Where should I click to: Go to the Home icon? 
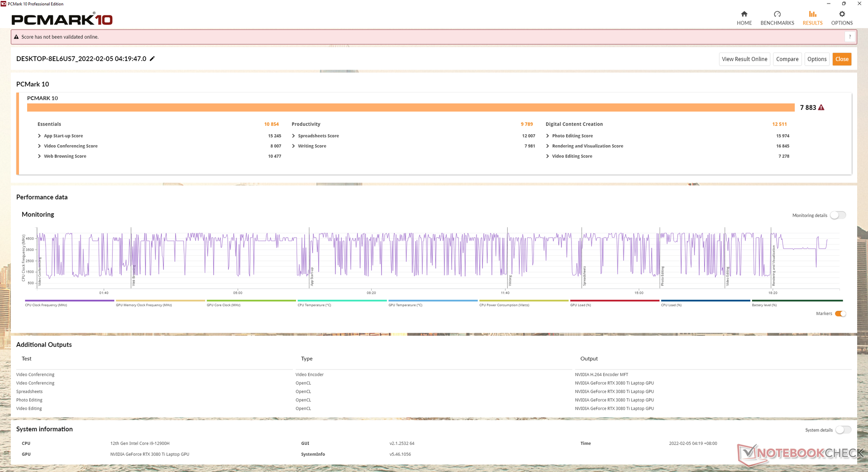[x=744, y=14]
